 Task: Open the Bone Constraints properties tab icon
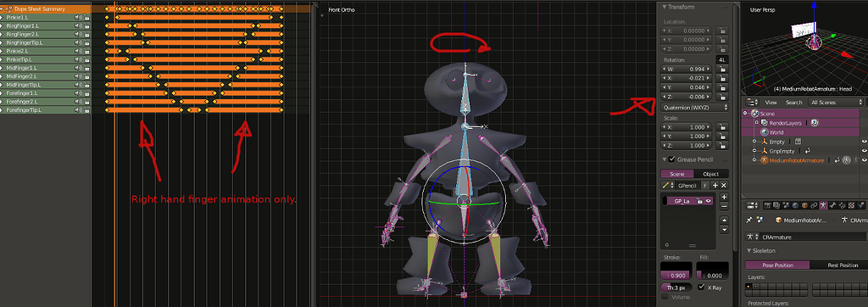click(842, 205)
